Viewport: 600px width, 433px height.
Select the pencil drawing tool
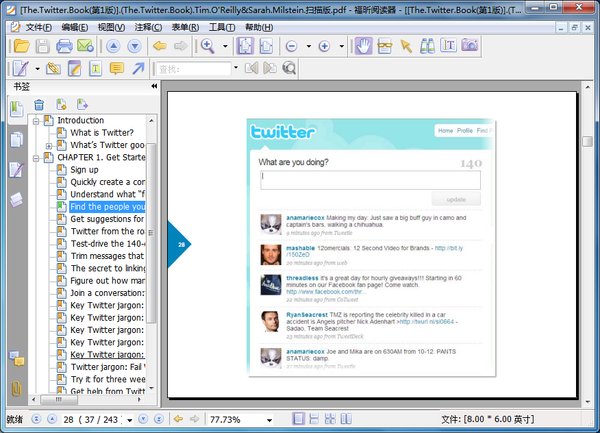(21, 68)
